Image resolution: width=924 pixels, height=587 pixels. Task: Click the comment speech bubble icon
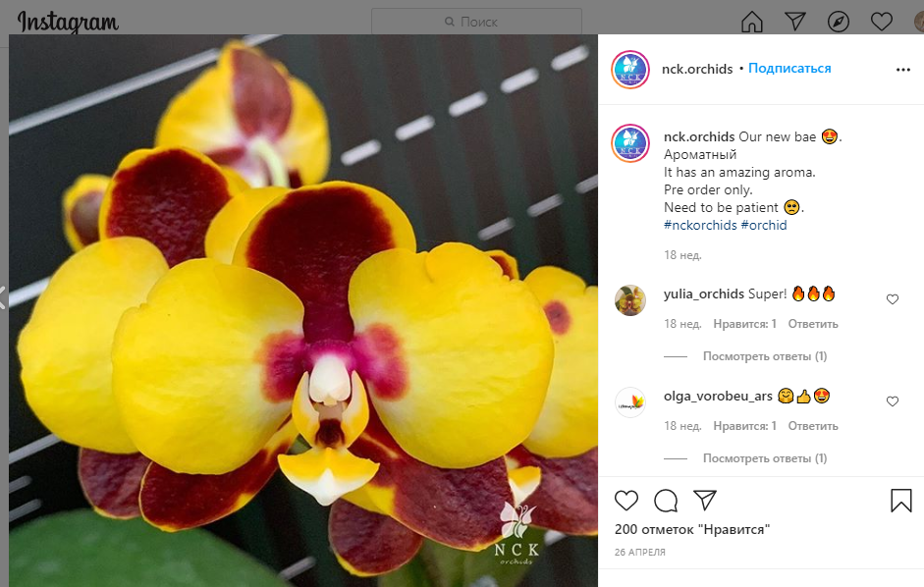click(x=666, y=501)
